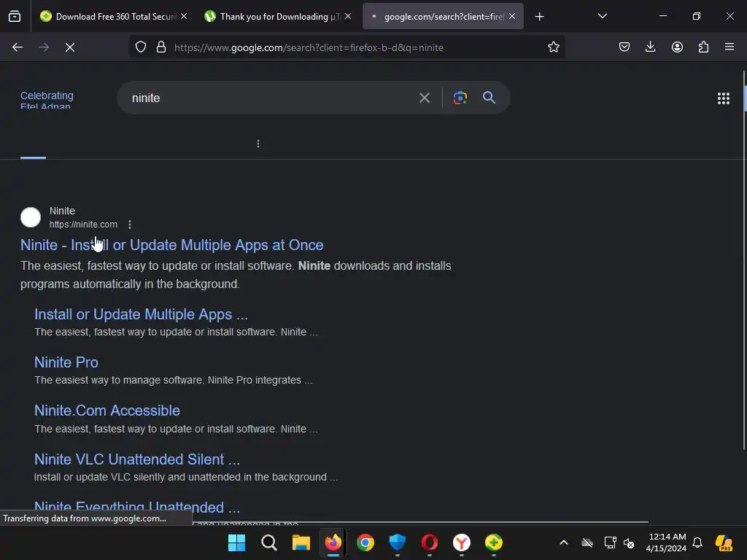Click Transferring data from www.google.com status

pos(85,518)
